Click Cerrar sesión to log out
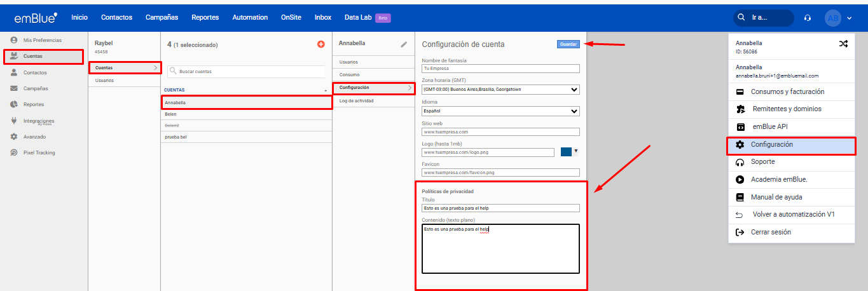The width and height of the screenshot is (868, 291). 772,233
